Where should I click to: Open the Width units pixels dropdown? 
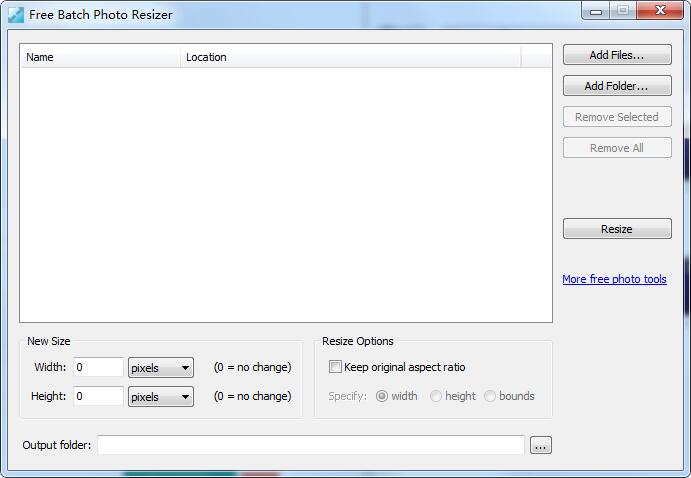click(x=161, y=367)
